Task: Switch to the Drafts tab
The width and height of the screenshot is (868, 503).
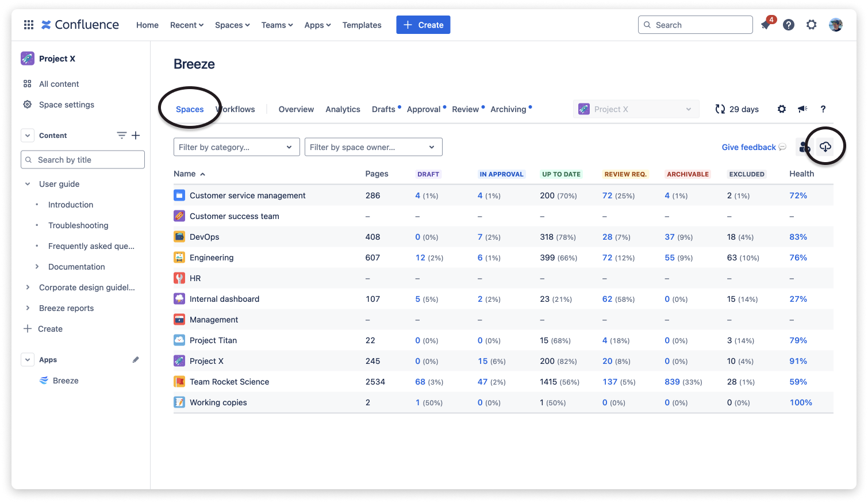Action: click(383, 109)
